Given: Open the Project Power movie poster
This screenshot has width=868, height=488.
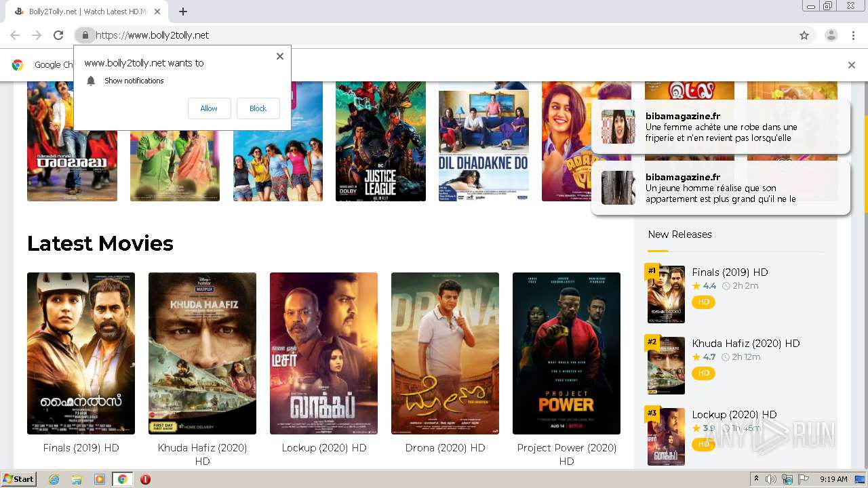Looking at the screenshot, I should click(x=566, y=353).
